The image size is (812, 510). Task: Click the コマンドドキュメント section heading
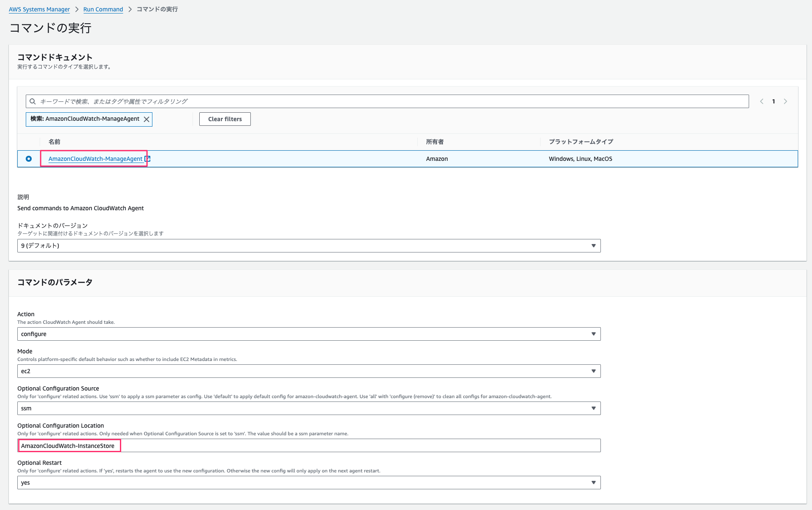[55, 57]
